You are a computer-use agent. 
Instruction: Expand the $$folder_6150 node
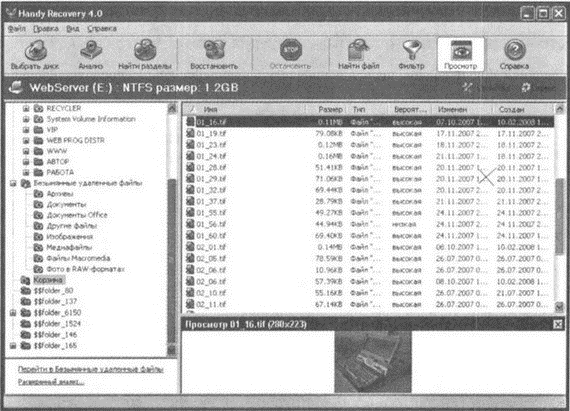pos(13,313)
